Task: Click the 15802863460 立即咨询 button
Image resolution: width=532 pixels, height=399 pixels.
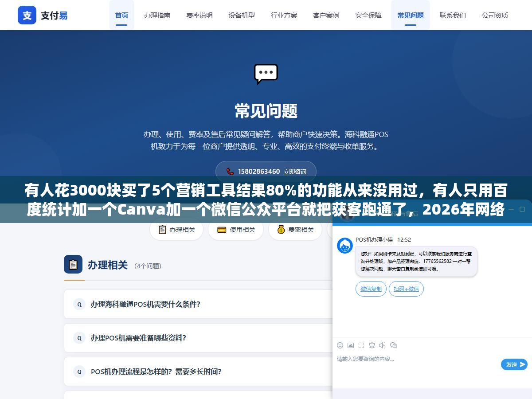Action: [266, 171]
